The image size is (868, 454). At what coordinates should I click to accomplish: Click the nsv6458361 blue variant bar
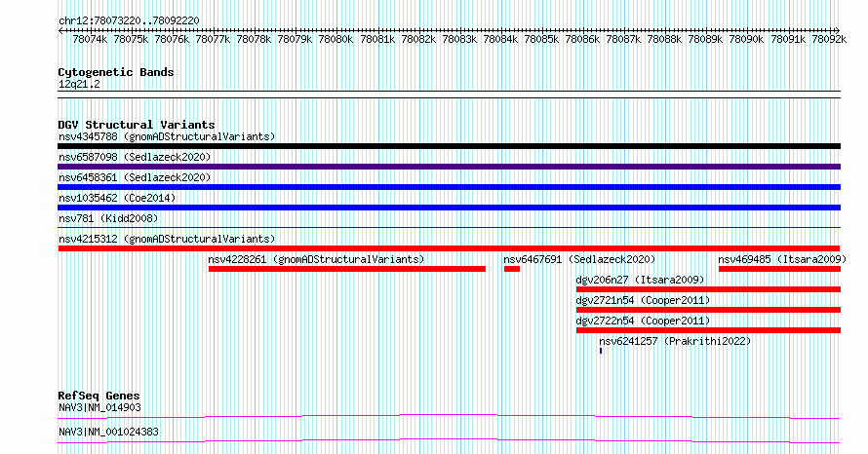tap(449, 187)
